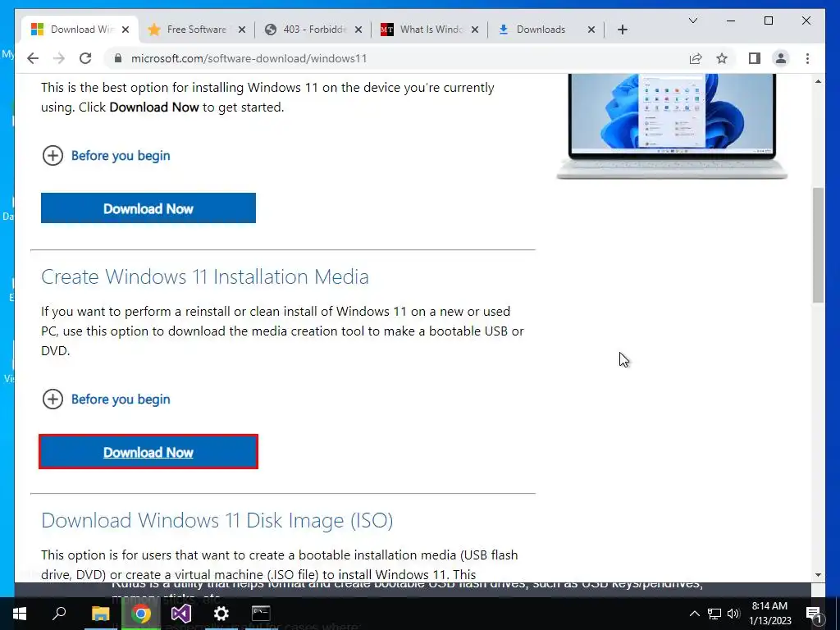Open Visual Studio from taskbar

tap(181, 614)
